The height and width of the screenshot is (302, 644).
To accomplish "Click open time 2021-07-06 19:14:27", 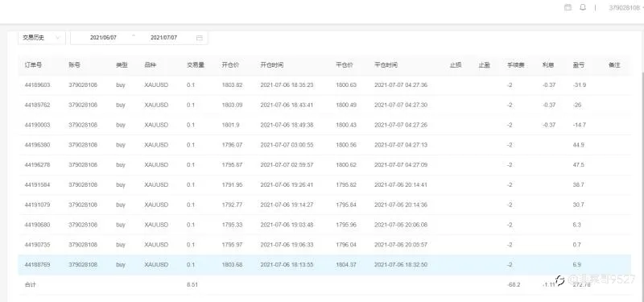I will pos(287,205).
